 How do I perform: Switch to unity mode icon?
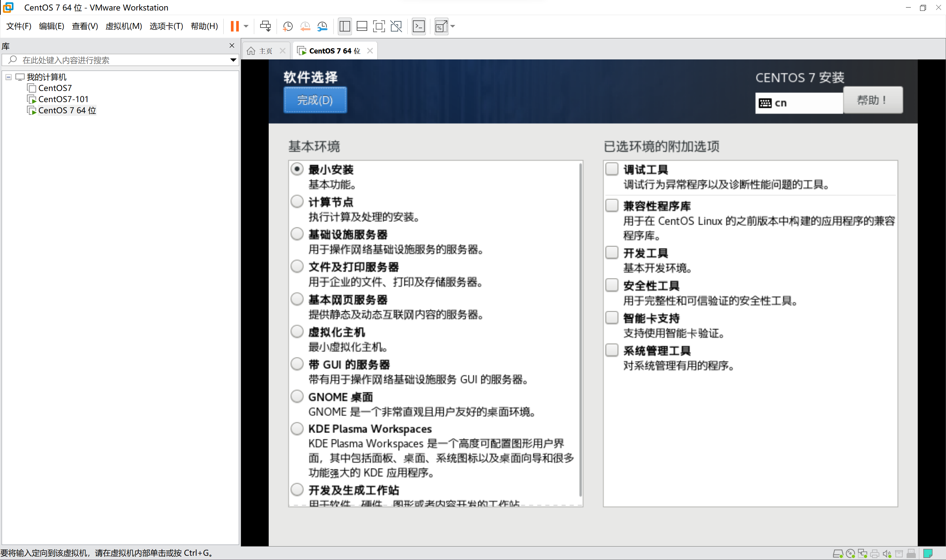pos(396,26)
